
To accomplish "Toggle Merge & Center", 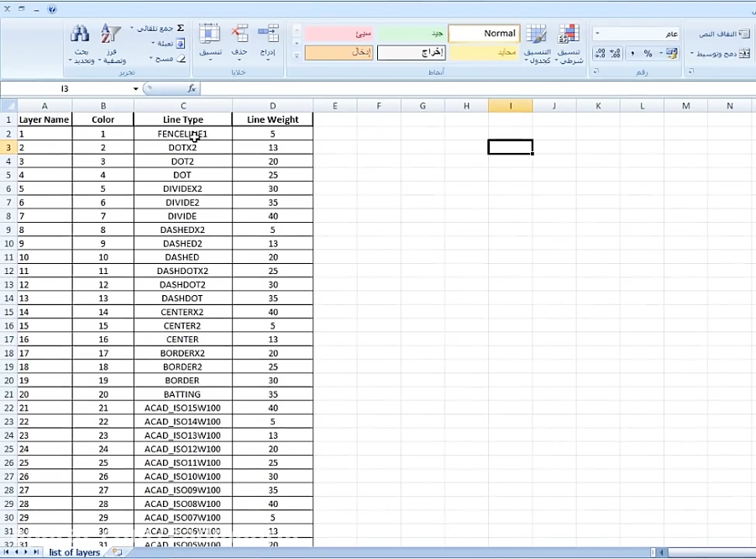I will (x=721, y=52).
